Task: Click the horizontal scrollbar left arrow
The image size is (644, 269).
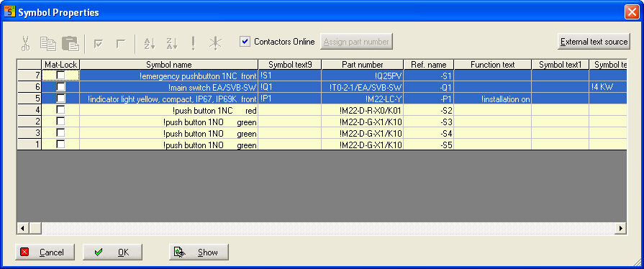Action: coord(22,228)
